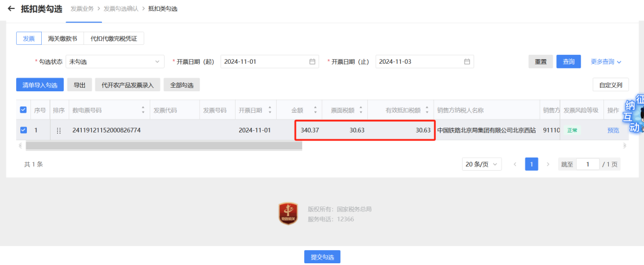Open 自定义列 column settings

tap(611, 85)
